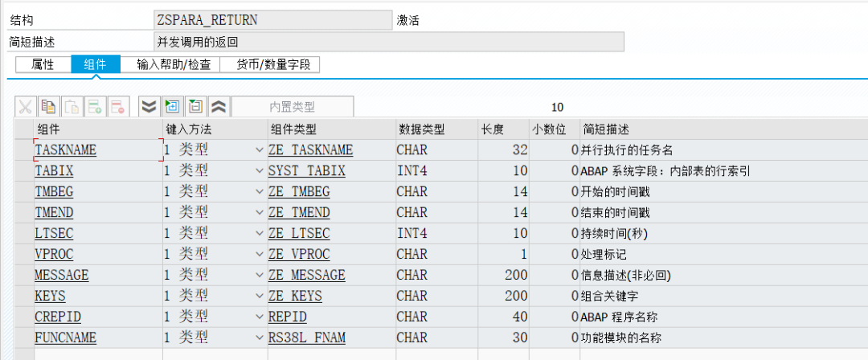Click the 数据类型 column header
This screenshot has width=868, height=360.
click(x=436, y=129)
